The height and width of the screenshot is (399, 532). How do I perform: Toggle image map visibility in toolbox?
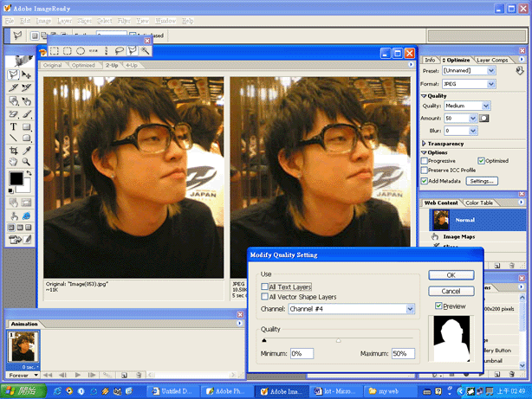tap(14, 203)
